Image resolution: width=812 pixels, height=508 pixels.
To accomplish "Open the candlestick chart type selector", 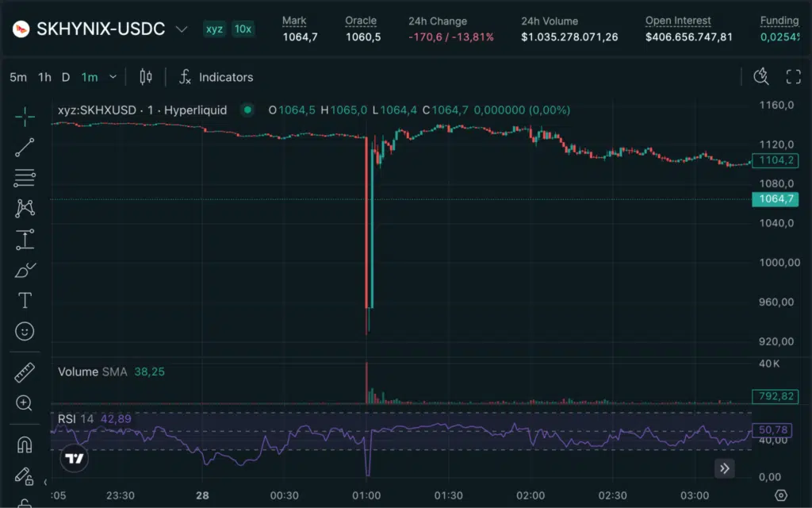I will click(x=146, y=77).
